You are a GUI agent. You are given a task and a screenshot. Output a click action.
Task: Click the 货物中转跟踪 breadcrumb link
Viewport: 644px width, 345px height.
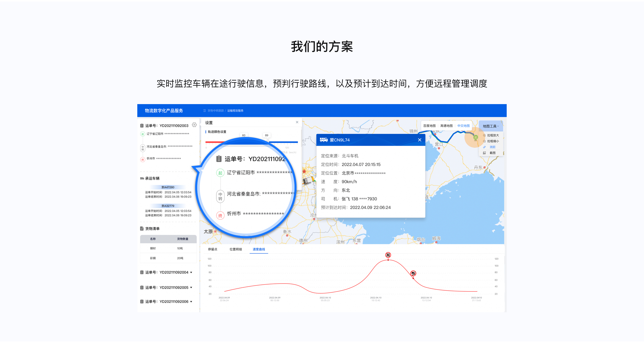pyautogui.click(x=216, y=111)
